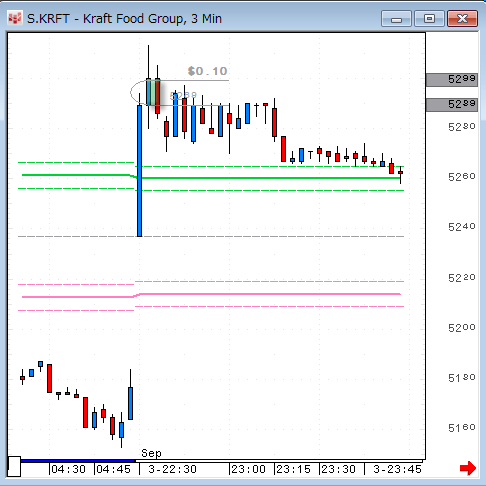
Task: Click the $0.10 measurement label
Action: pos(207,71)
